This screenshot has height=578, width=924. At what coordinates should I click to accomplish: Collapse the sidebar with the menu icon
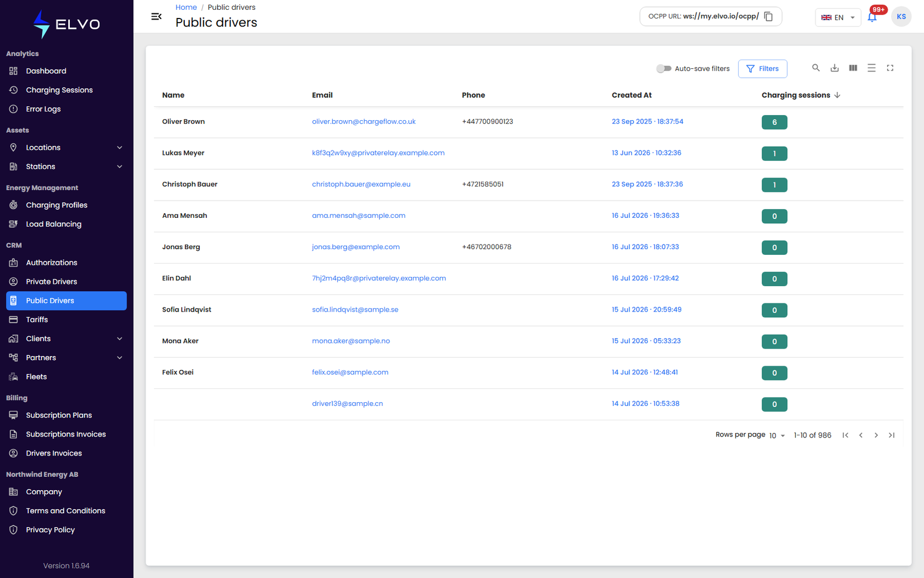[156, 17]
